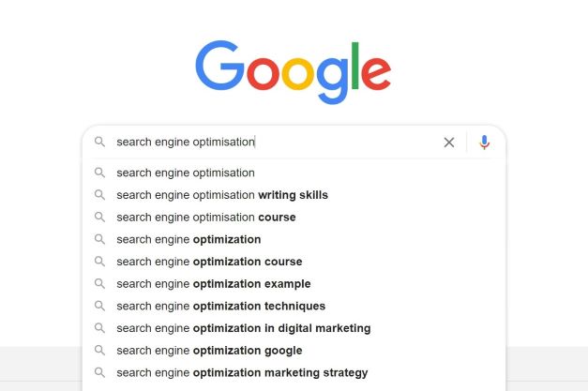Select suggestion 'search engine optimisation'
The width and height of the screenshot is (588, 391).
coord(294,173)
